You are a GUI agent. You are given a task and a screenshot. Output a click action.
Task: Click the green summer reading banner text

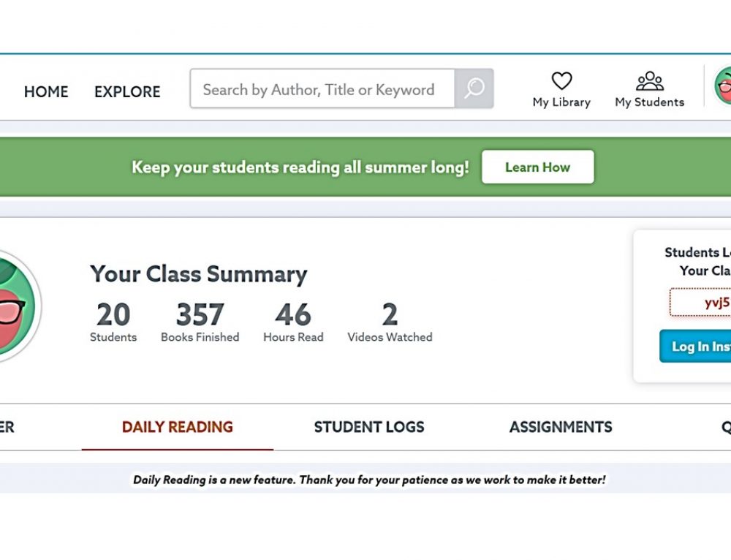(300, 167)
